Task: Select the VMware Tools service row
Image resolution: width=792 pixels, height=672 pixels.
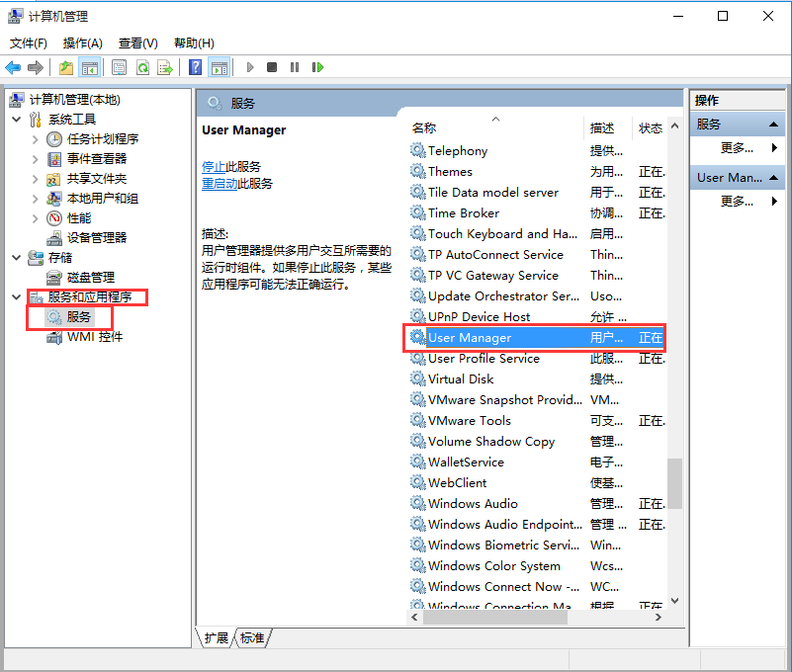Action: [537, 420]
